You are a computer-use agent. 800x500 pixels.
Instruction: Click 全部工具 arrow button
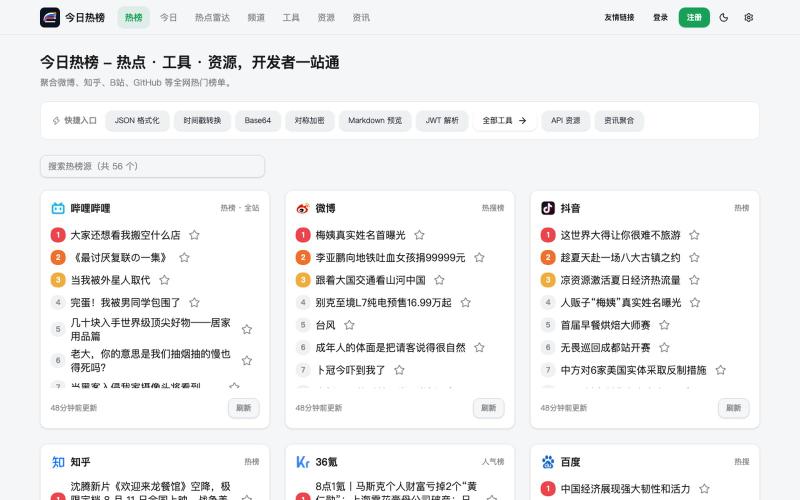point(505,121)
